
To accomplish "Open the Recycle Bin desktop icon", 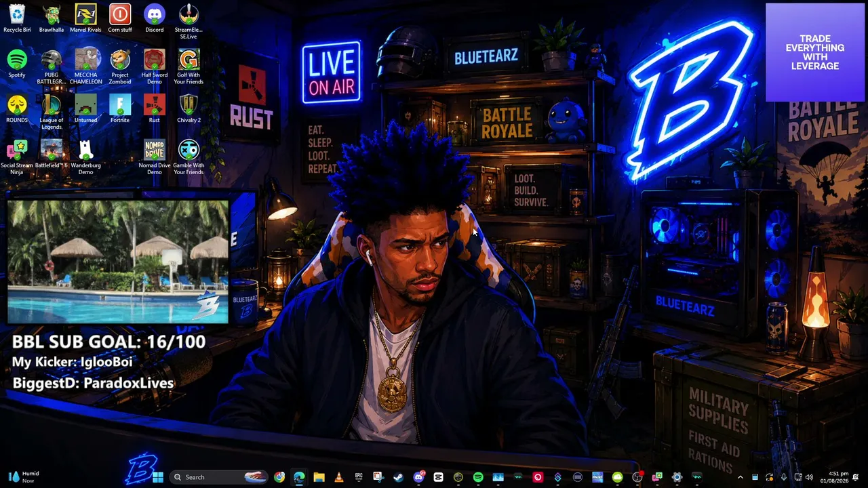I will (x=17, y=18).
